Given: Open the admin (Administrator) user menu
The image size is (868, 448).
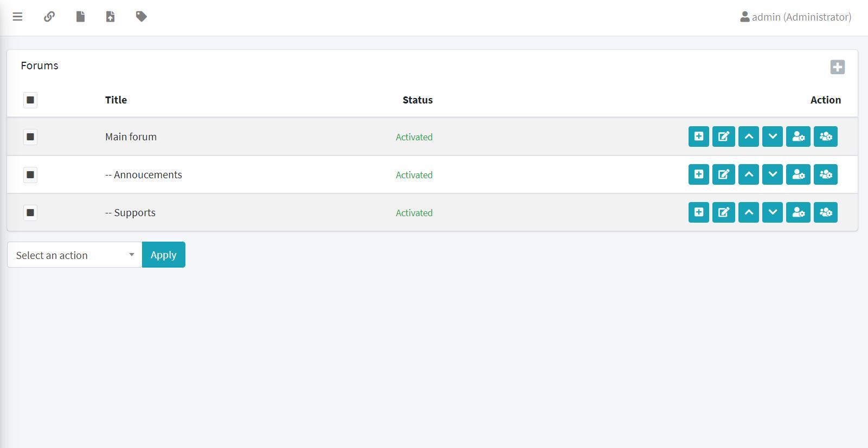Looking at the screenshot, I should point(795,17).
